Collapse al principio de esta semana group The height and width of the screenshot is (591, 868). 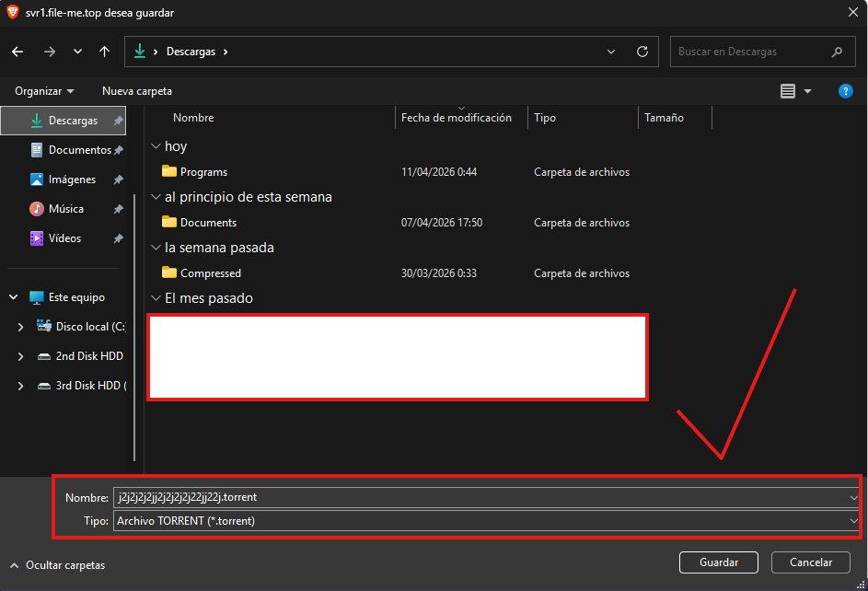point(156,197)
